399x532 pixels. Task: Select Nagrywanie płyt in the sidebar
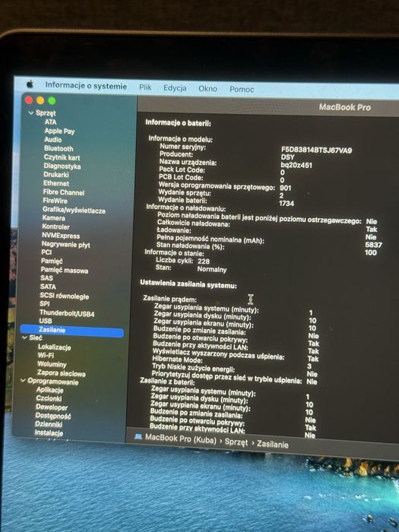(66, 244)
